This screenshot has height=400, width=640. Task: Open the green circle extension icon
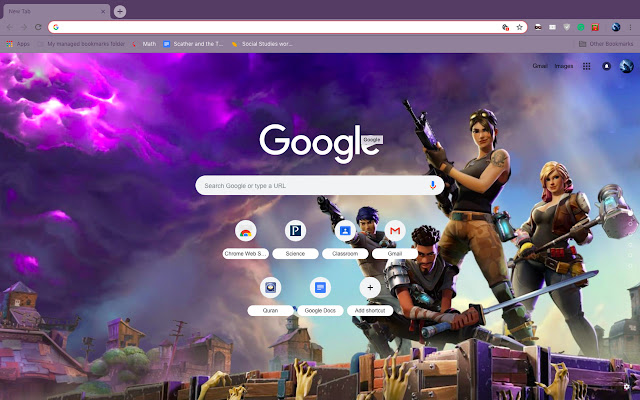click(581, 27)
